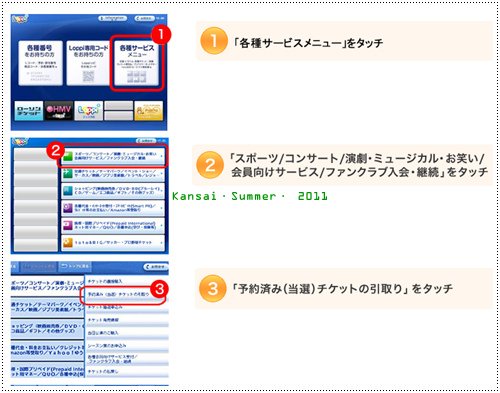Click the Loppi logo on the first screen
Screen dimensions: 500x393
click(x=20, y=19)
